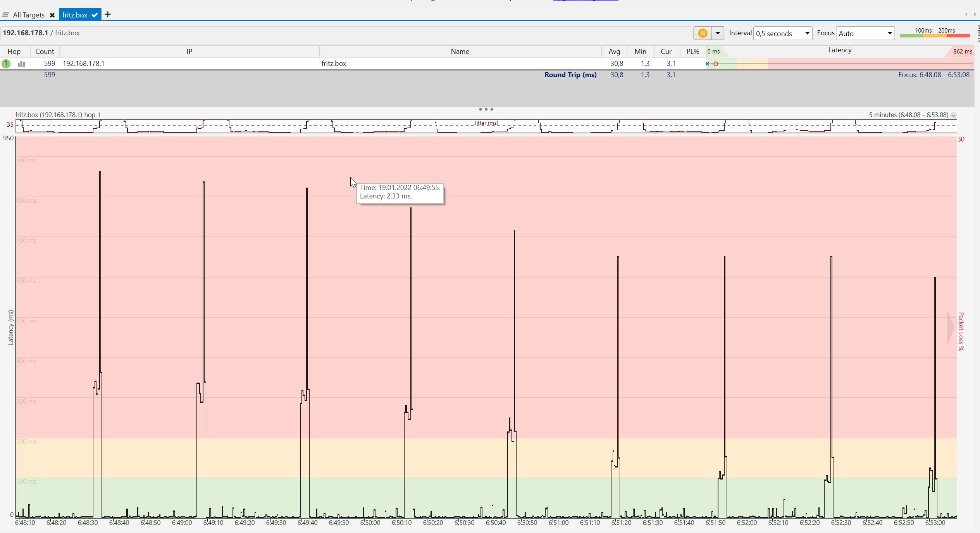Click the 100ms 200ms latency color scale

click(x=935, y=33)
